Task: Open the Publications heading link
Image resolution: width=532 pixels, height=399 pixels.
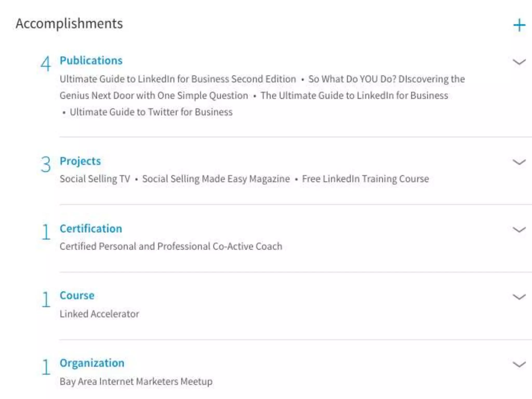Action: [91, 61]
